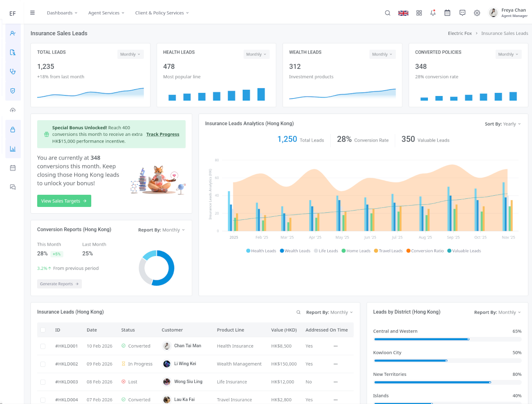Screen dimensions: 532x404
Task: Click New Territories progress bar
Action: 448,382
